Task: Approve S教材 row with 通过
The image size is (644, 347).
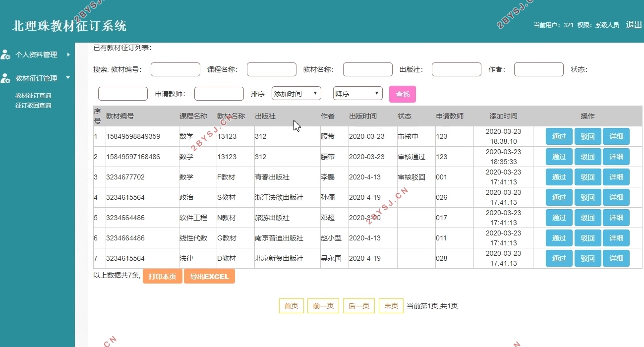Action: click(559, 197)
